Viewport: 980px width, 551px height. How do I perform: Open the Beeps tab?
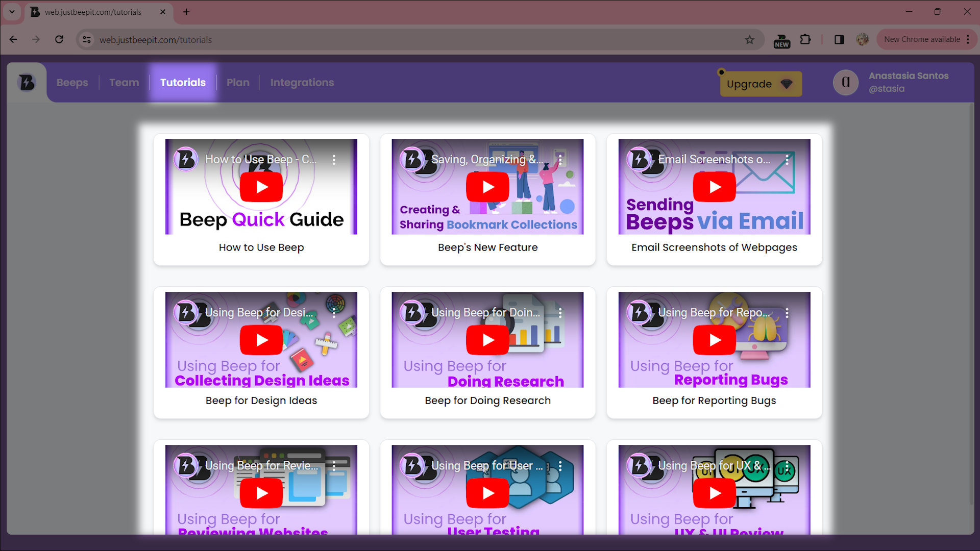pyautogui.click(x=72, y=83)
